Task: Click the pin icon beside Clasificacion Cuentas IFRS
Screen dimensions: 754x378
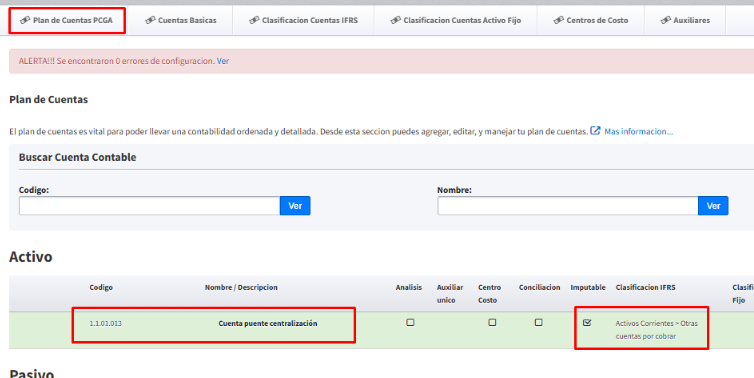Action: 254,20
